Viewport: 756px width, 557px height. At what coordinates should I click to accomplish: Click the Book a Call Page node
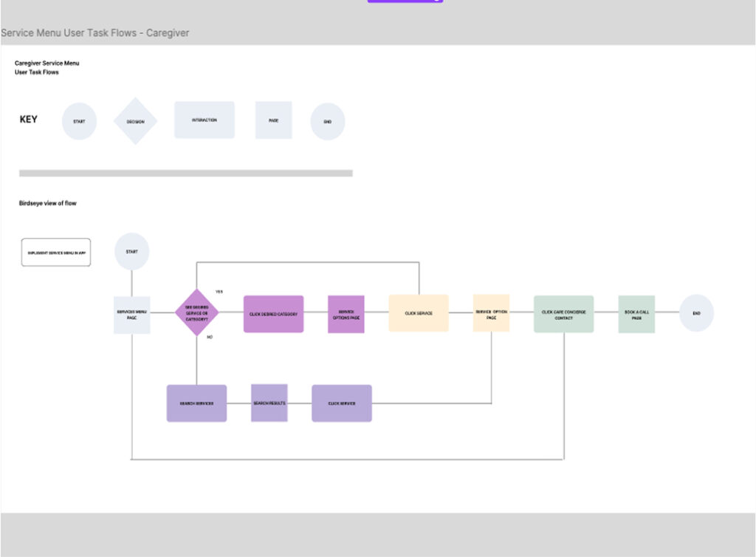[x=636, y=314]
